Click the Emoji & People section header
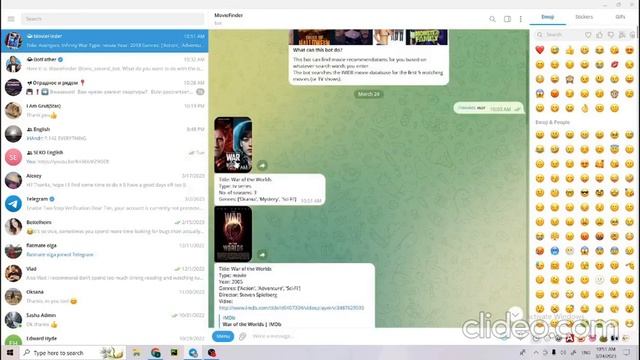The height and width of the screenshot is (360, 640). point(552,122)
